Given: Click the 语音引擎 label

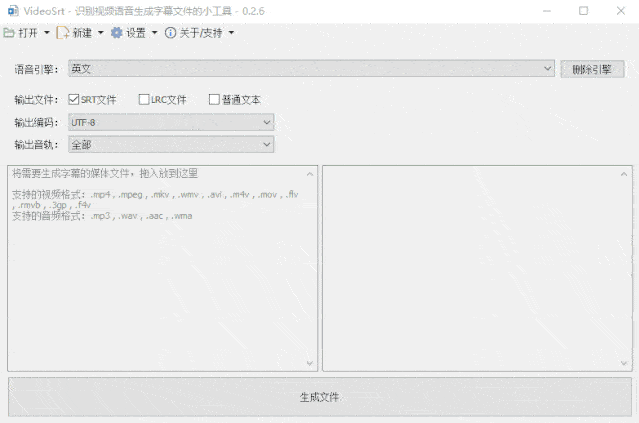Looking at the screenshot, I should click(36, 69).
